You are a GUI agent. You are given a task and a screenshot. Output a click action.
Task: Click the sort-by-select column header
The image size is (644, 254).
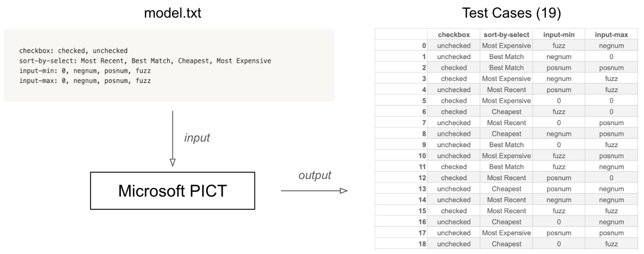[x=506, y=35]
